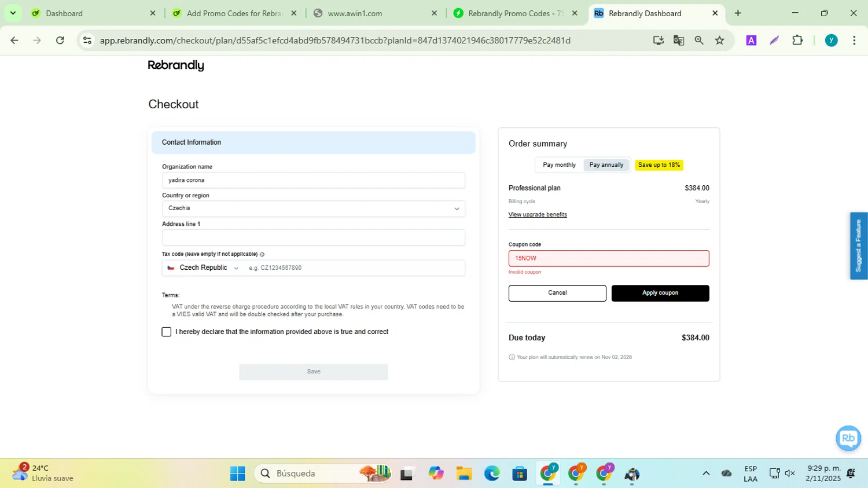Bookmark this page with the star icon
The width and height of the screenshot is (868, 488).
[x=720, y=40]
